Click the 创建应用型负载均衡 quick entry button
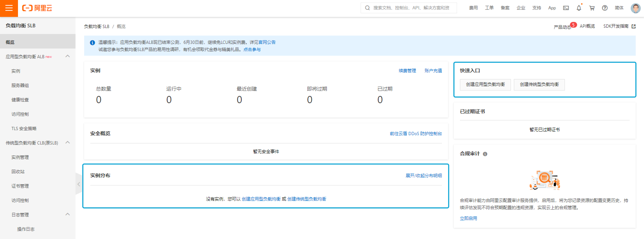644x239 pixels. 485,84
